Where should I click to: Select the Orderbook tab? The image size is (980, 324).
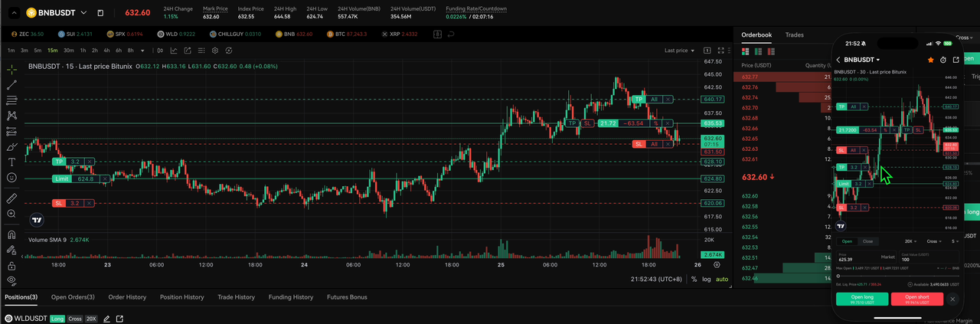pyautogui.click(x=756, y=34)
